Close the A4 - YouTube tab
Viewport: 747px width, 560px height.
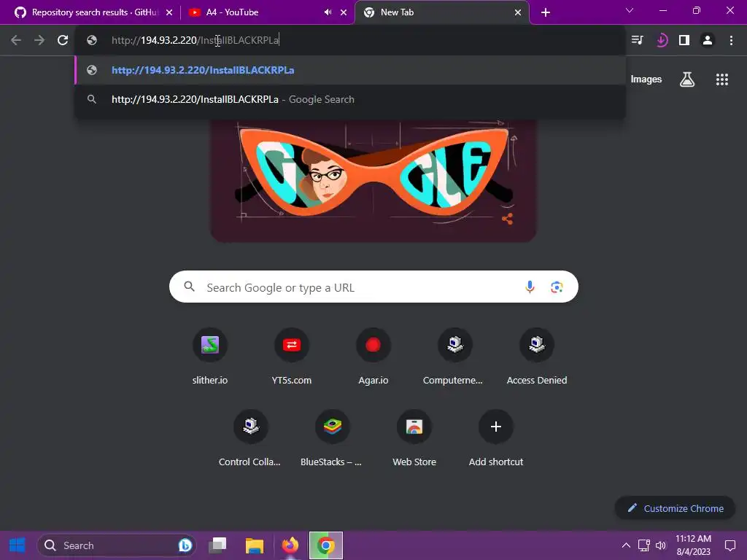344,12
